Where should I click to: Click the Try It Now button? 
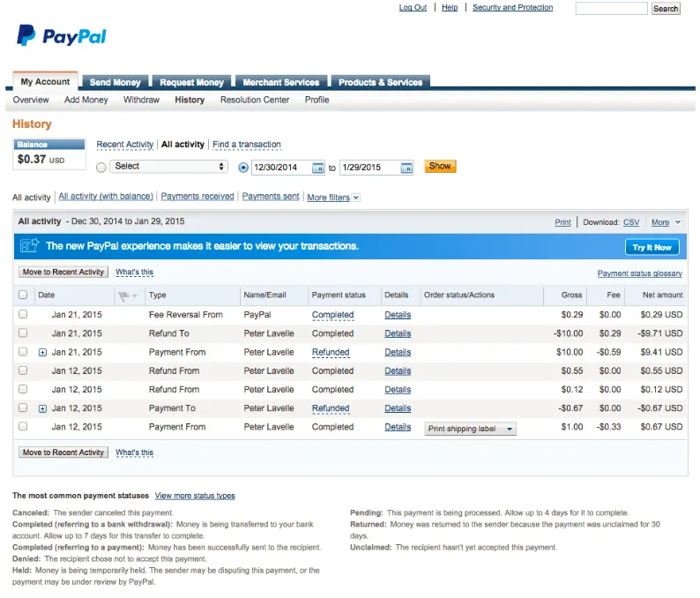point(652,247)
